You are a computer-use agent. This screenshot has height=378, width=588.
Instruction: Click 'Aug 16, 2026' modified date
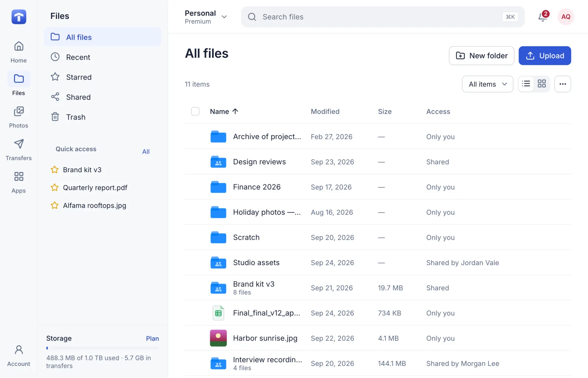click(x=332, y=212)
